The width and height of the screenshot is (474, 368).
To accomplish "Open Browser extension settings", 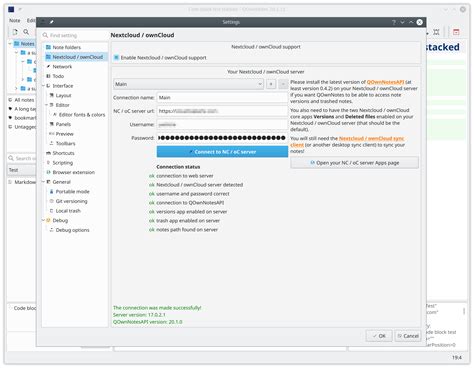I will coord(73,172).
